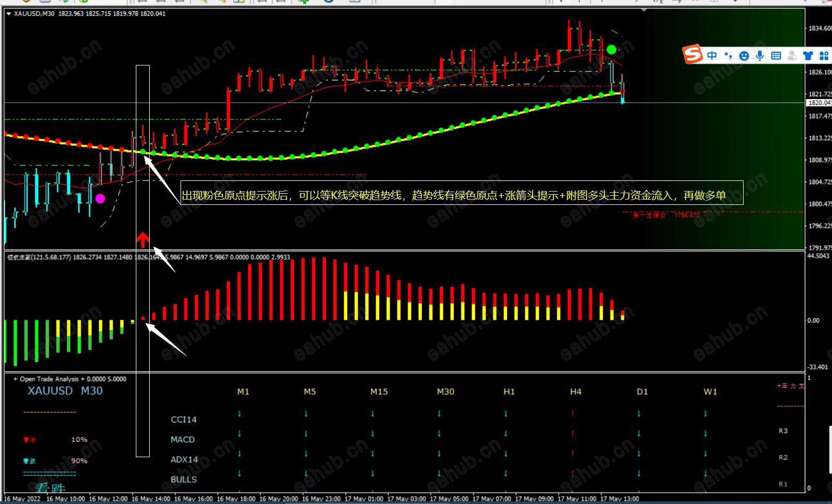This screenshot has height=504, width=832.
Task: Click the 1800.475 price scale label
Action: pos(820,204)
